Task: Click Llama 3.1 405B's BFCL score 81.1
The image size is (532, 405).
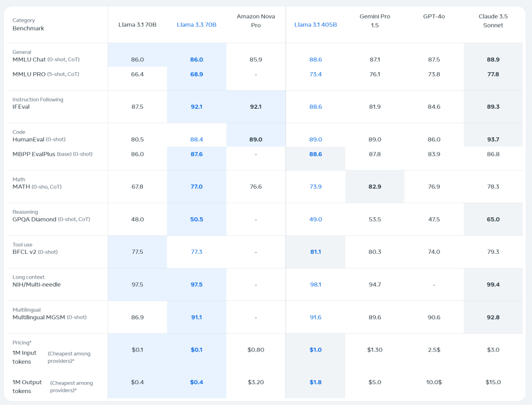Action: point(315,252)
